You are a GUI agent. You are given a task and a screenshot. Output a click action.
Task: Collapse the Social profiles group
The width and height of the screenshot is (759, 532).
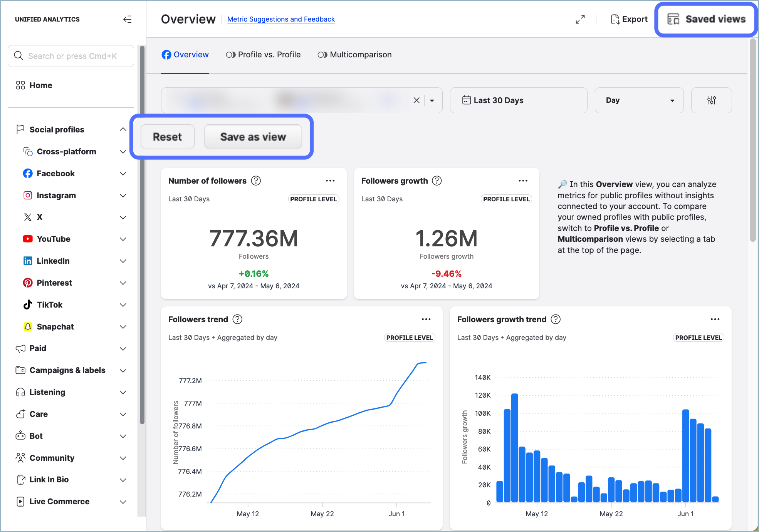(x=123, y=130)
